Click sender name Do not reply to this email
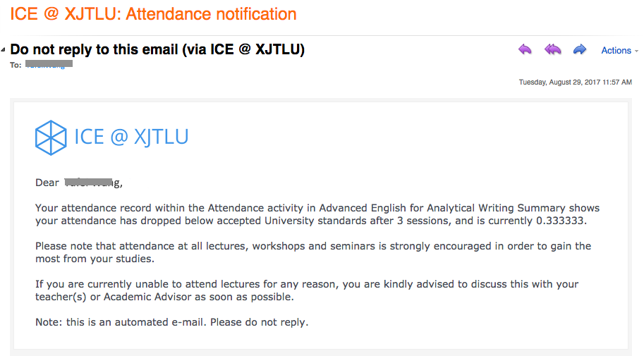Screen dimensions: 644x356 point(157,49)
